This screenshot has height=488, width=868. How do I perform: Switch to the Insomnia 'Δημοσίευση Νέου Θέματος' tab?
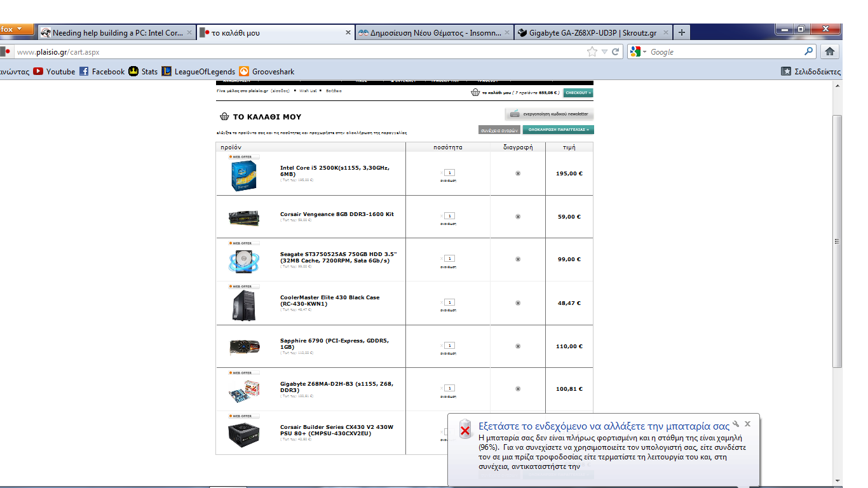pyautogui.click(x=434, y=32)
